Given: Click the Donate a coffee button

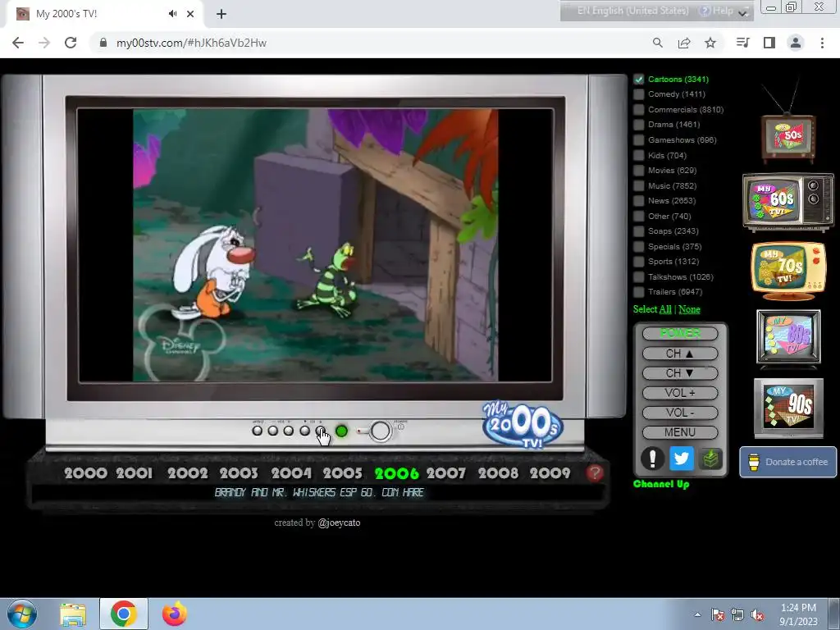Looking at the screenshot, I should [x=788, y=462].
